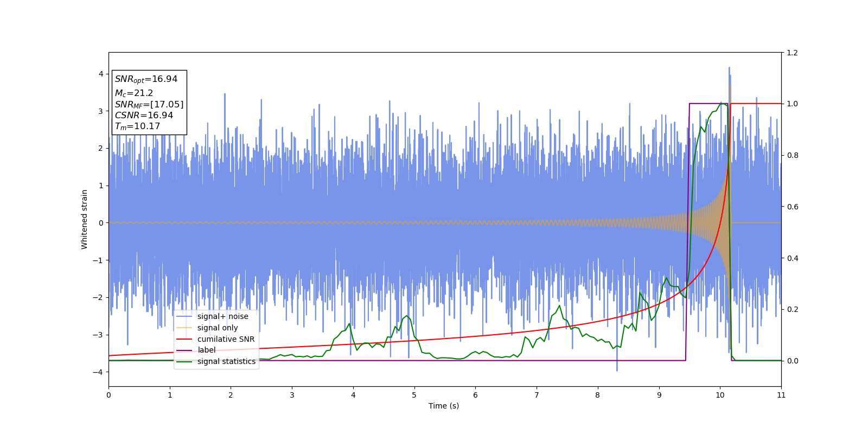868x434 pixels.
Task: Click the red line swatch for cumilative SNR
Action: [184, 339]
